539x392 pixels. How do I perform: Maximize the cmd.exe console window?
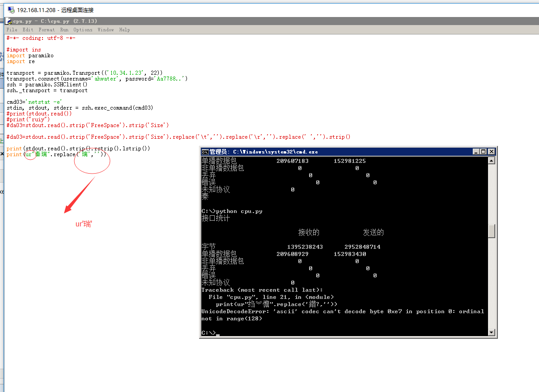pyautogui.click(x=484, y=152)
